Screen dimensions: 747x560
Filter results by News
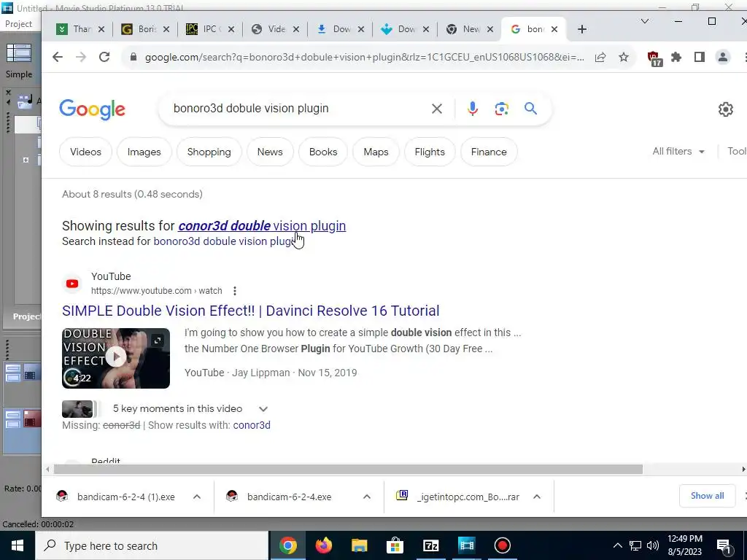(270, 152)
